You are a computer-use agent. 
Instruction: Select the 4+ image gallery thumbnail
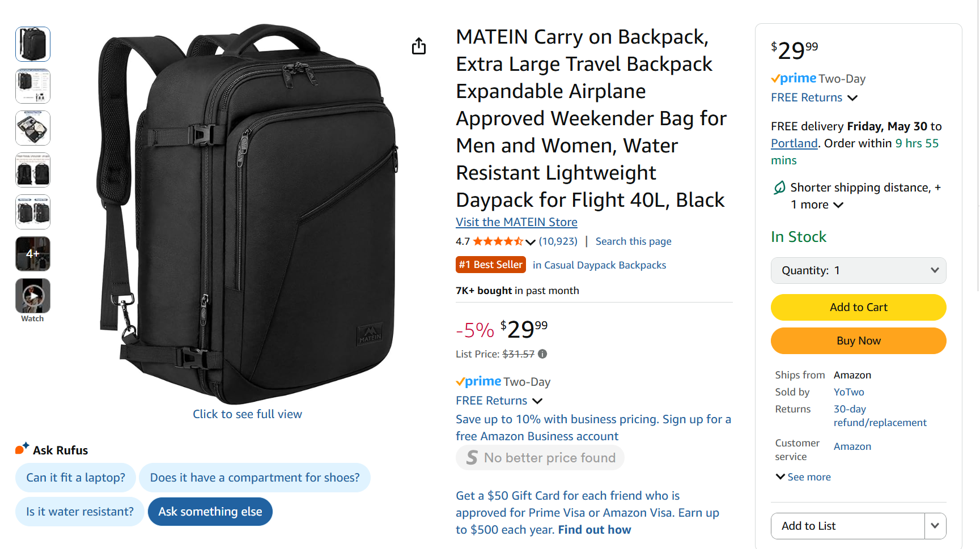tap(32, 253)
